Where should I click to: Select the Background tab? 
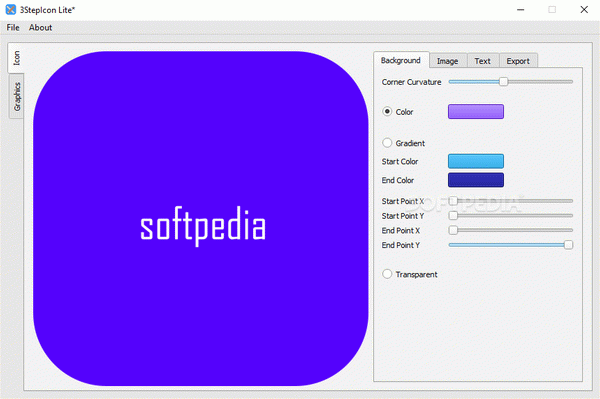[401, 60]
